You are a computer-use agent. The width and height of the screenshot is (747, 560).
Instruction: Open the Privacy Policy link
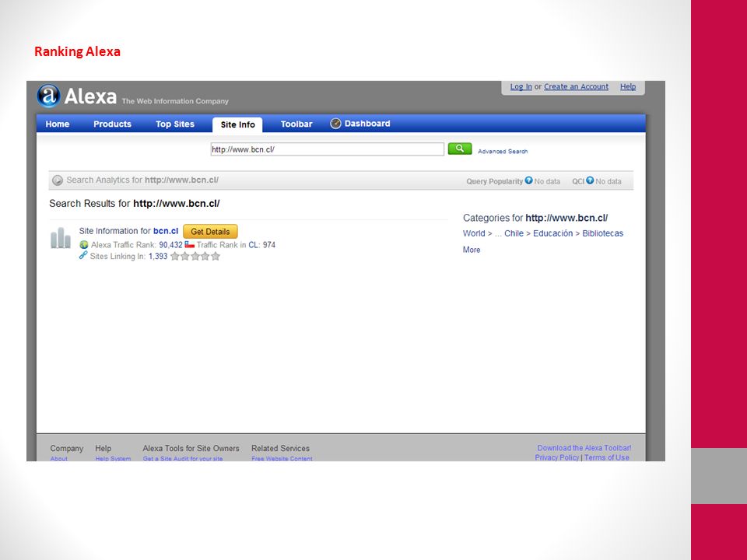(556, 457)
